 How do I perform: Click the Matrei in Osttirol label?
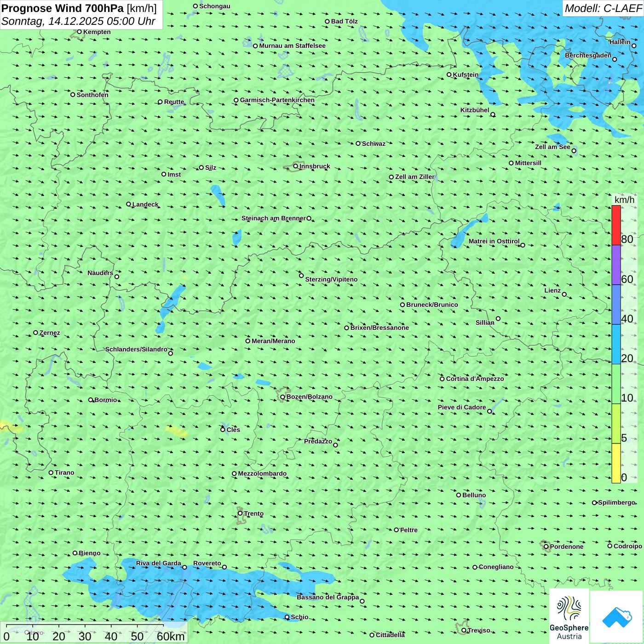494,241
